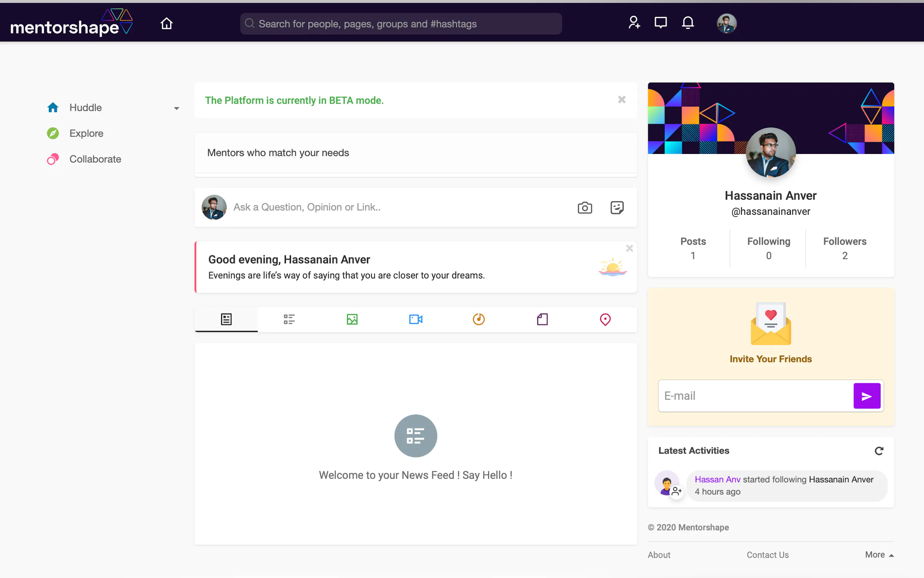Switch to the videos feed tab
This screenshot has height=578, width=924.
point(415,319)
